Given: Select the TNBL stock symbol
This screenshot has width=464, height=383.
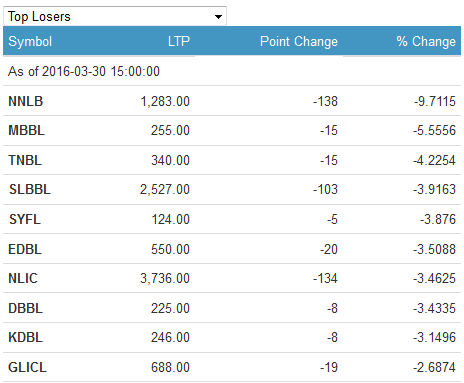Looking at the screenshot, I should click(25, 160).
